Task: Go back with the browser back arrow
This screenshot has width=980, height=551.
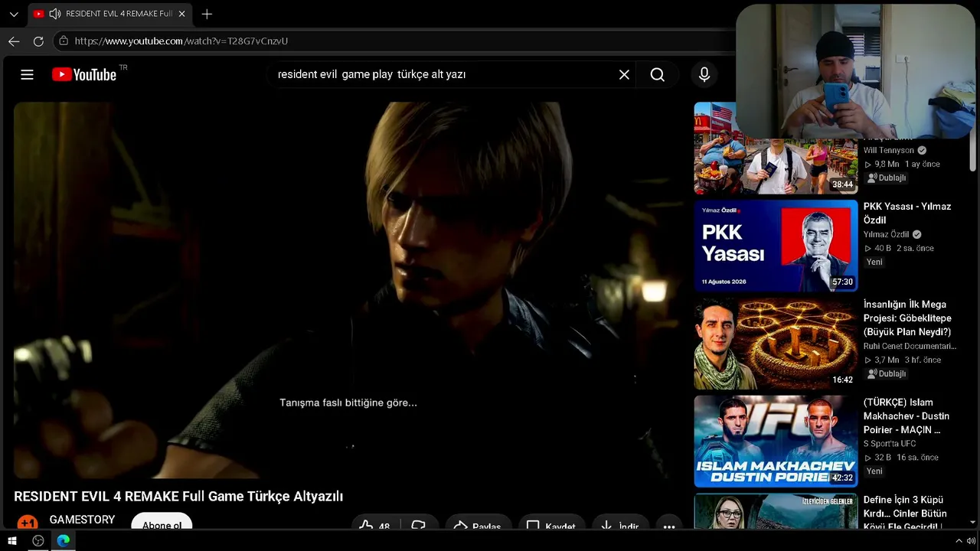Action: click(14, 41)
